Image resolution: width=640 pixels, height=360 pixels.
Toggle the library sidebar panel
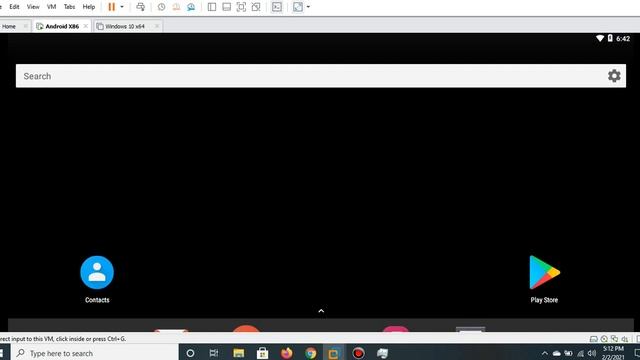212,7
